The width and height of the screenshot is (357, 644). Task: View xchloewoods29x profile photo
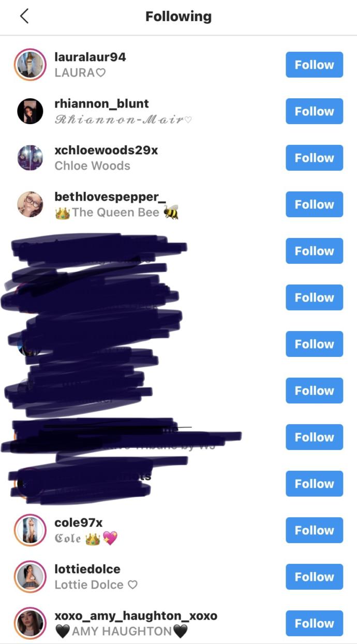30,158
